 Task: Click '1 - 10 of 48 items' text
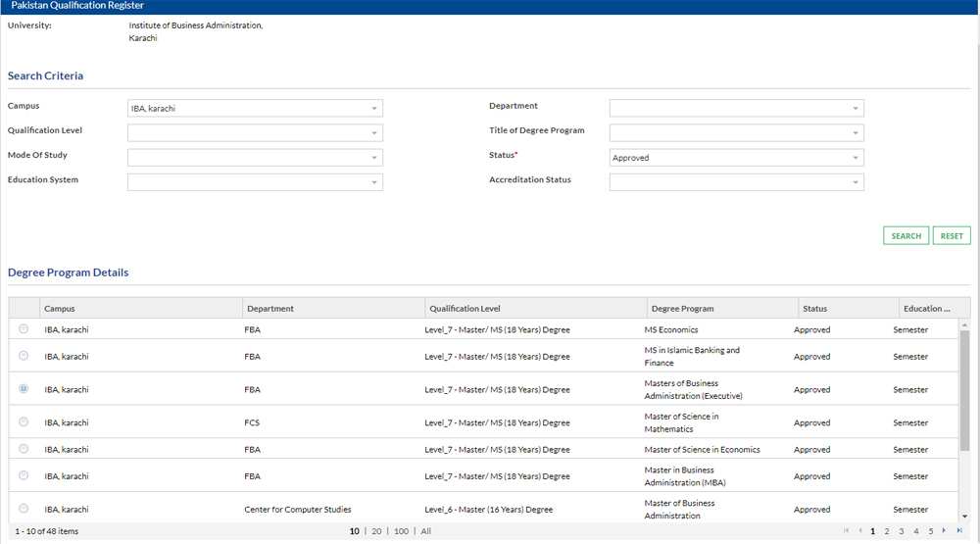[x=47, y=531]
